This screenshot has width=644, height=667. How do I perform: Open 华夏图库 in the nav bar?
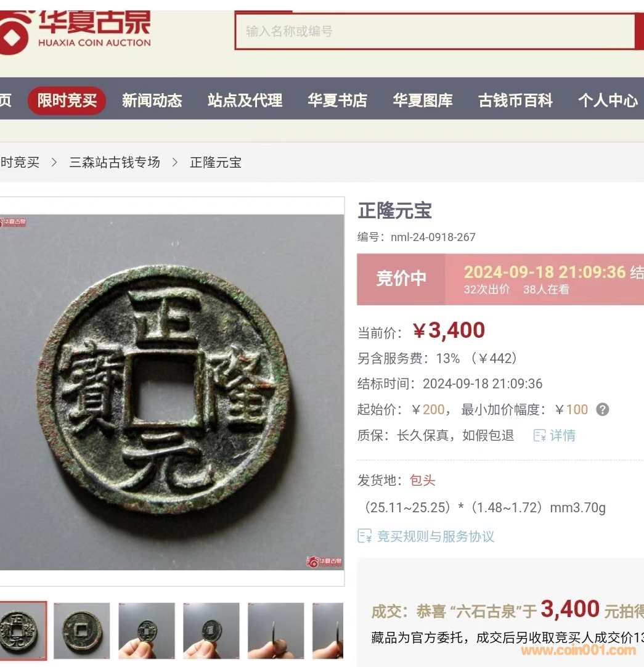(x=422, y=100)
